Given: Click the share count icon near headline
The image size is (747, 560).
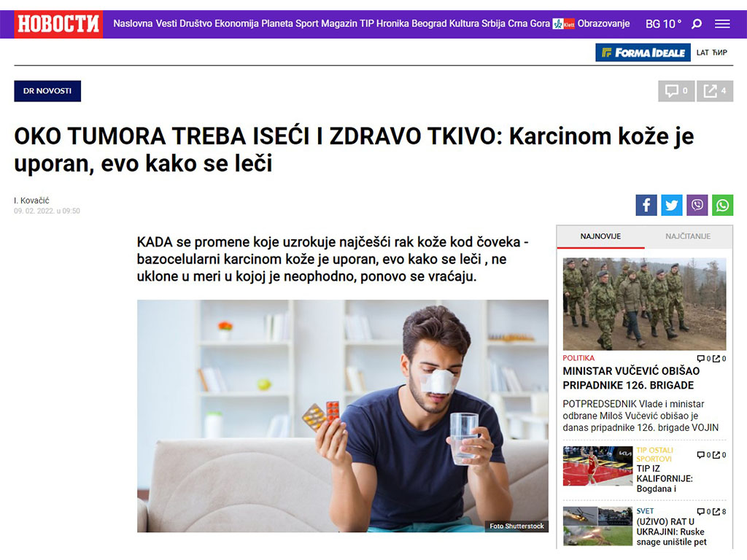Looking at the screenshot, I should coord(715,91).
